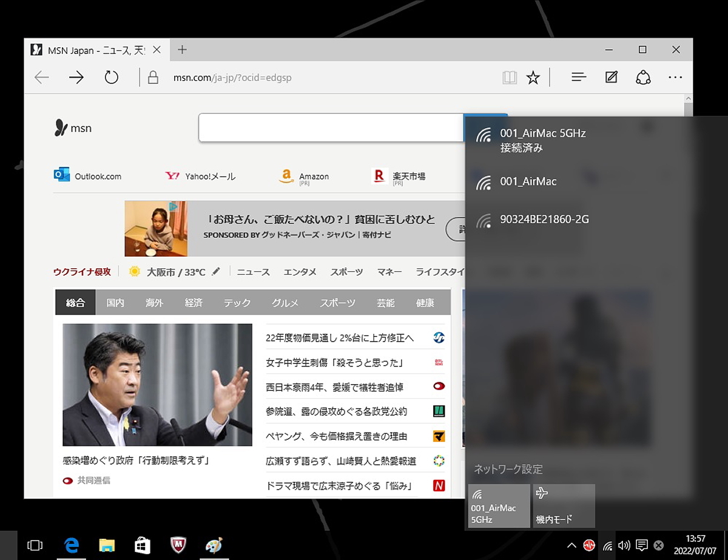This screenshot has width=728, height=560.
Task: Open McAfee shield icon in taskbar
Action: pos(178,545)
